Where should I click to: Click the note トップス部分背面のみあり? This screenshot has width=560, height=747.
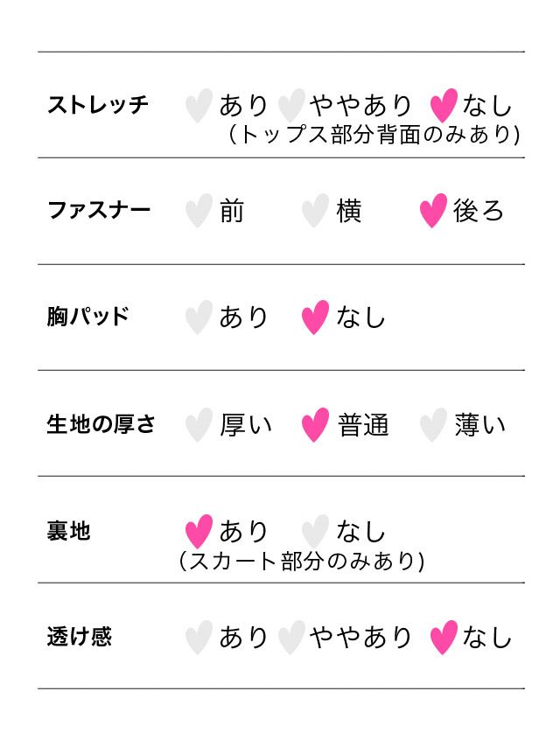coord(374,135)
